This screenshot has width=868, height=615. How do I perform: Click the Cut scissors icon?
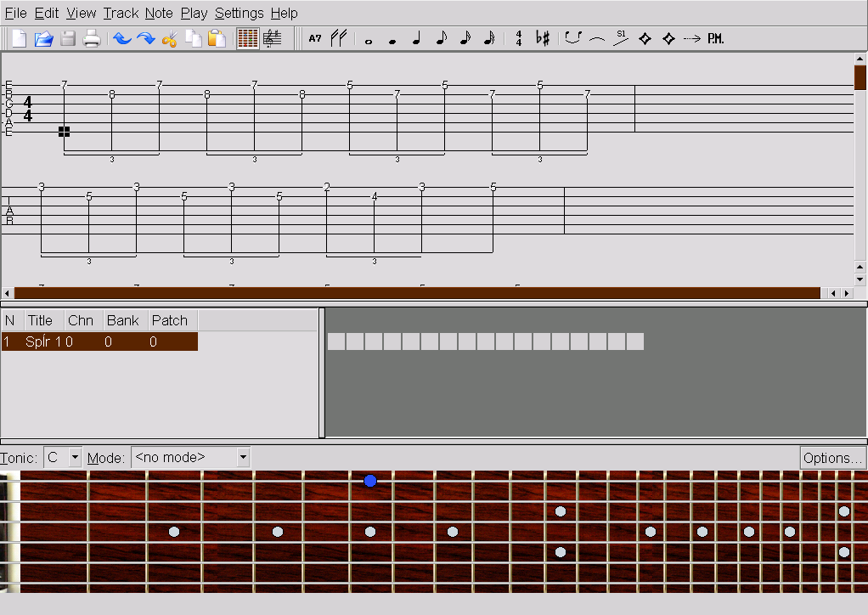169,38
